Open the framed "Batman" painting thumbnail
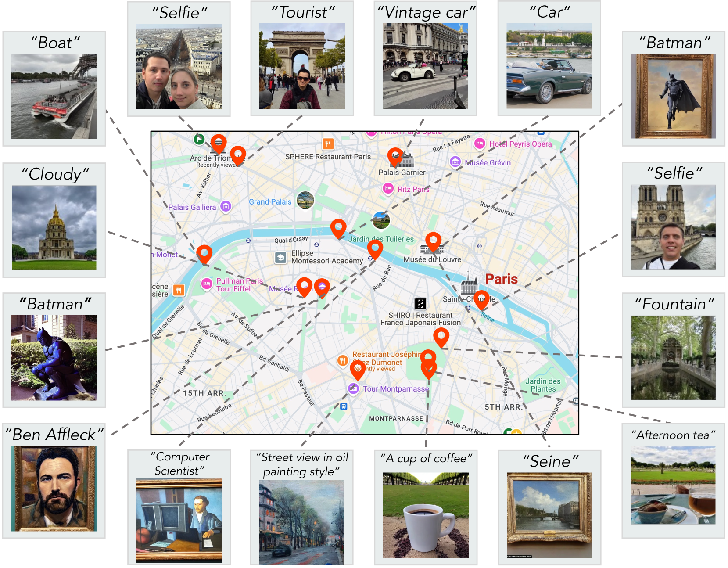728x568 pixels. (x=674, y=97)
